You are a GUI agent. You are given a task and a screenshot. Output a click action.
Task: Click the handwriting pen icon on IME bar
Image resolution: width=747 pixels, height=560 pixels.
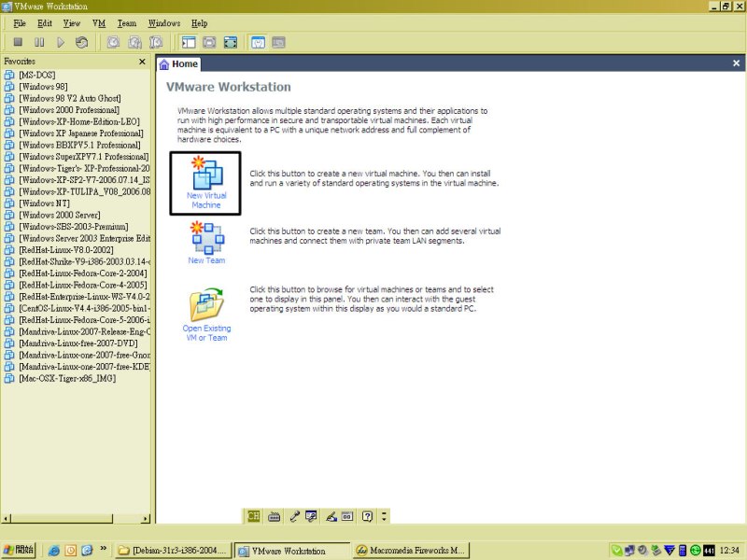point(331,516)
